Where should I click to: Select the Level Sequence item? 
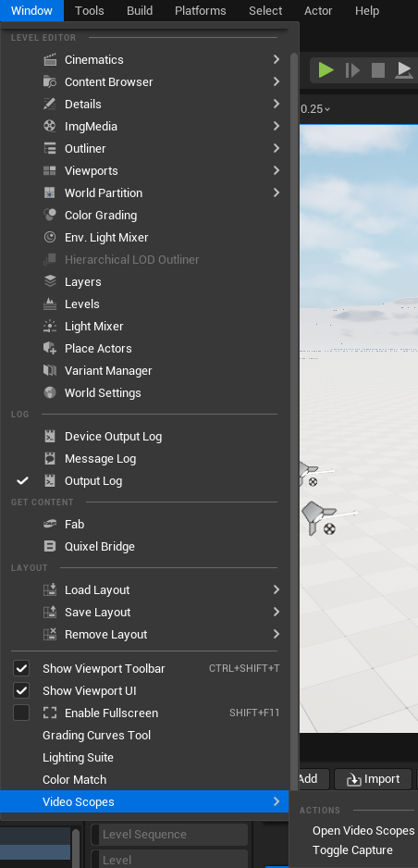pos(169,835)
